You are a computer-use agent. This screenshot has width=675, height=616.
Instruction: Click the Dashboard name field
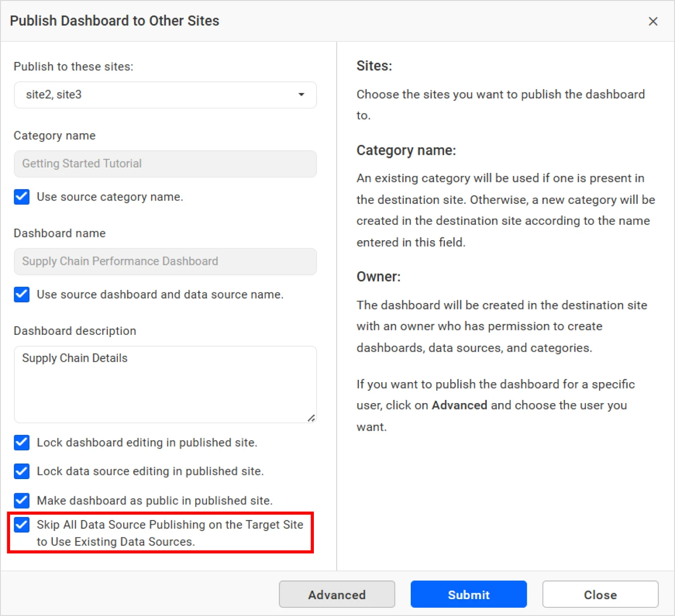(165, 262)
